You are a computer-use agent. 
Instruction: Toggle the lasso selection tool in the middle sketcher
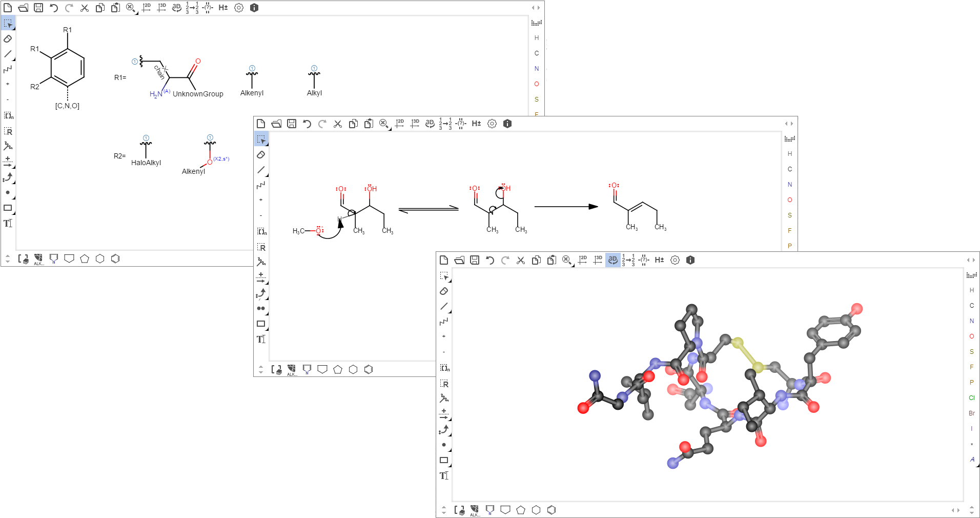coord(261,139)
